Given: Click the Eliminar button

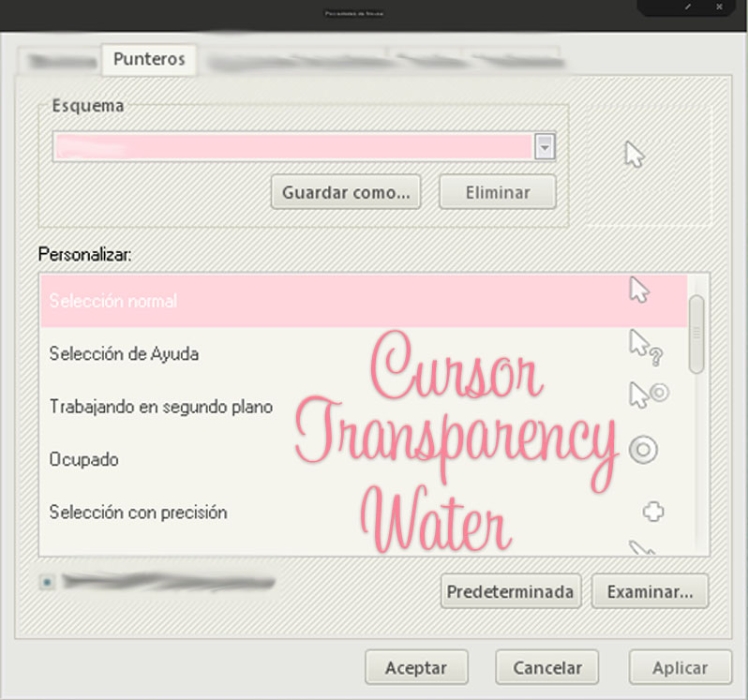Looking at the screenshot, I should pyautogui.click(x=498, y=192).
